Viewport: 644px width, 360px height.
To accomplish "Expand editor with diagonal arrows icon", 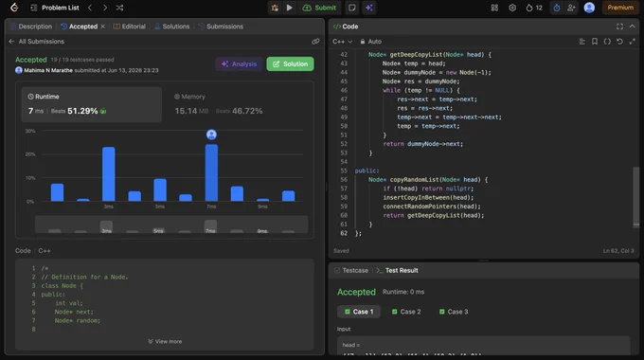I will click(632, 42).
